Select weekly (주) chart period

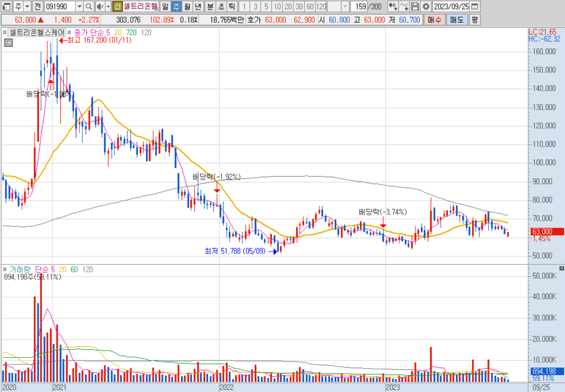point(176,6)
